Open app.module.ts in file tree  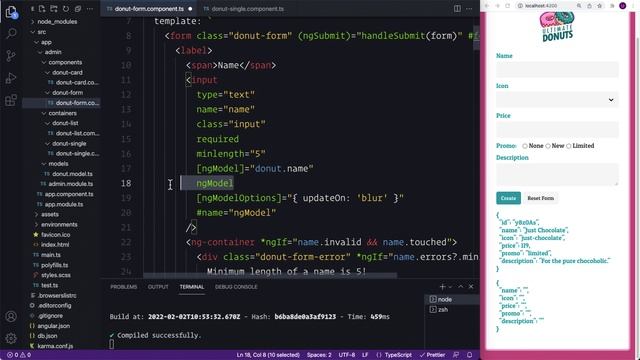tap(64, 204)
